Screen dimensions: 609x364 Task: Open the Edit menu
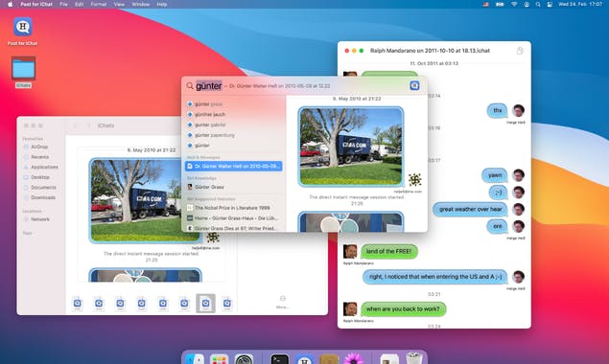[x=80, y=4]
